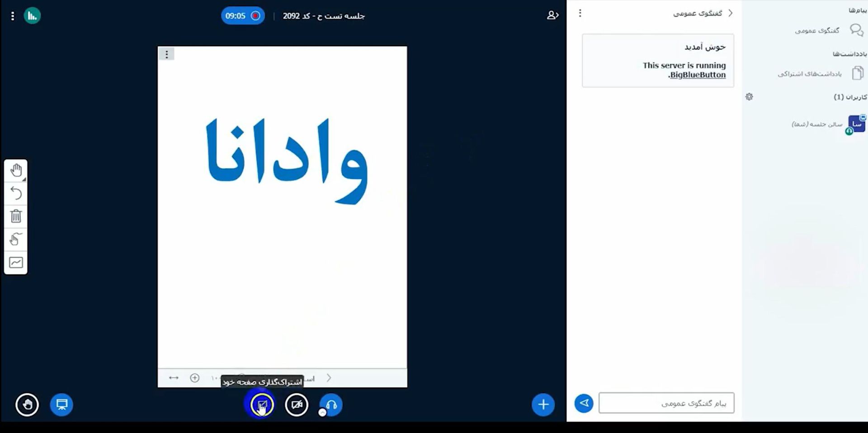
Task: Click the public chat message input field
Action: pyautogui.click(x=667, y=403)
